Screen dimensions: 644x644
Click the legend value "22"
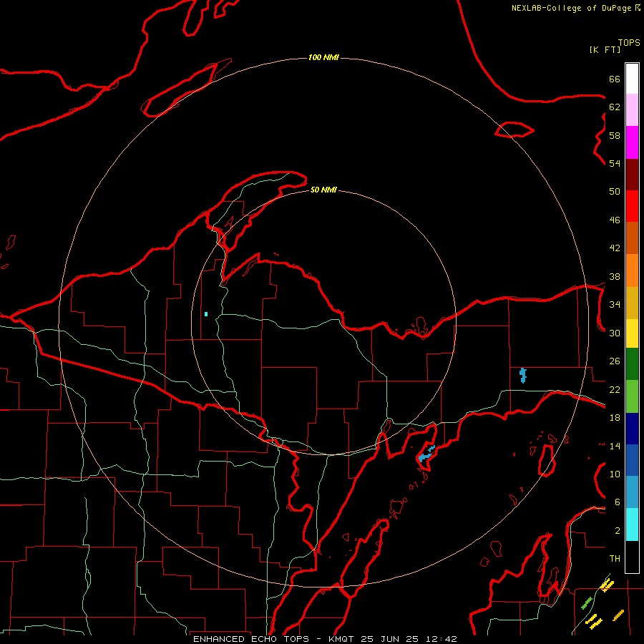click(x=615, y=389)
